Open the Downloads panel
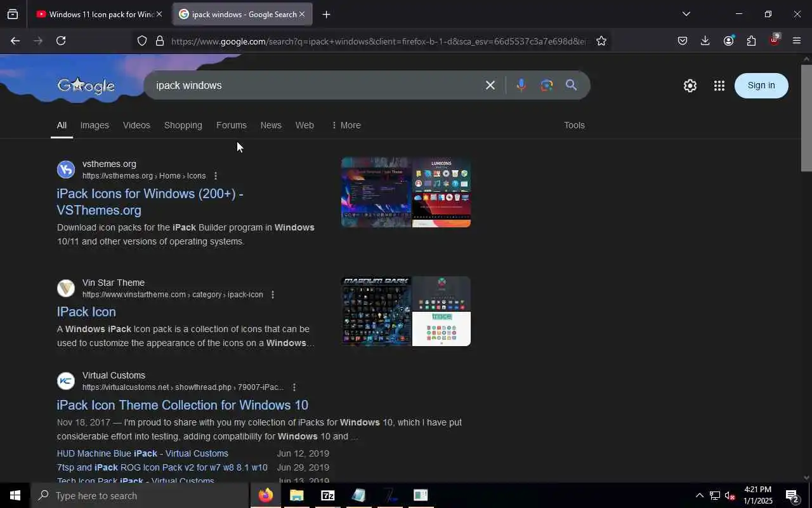 point(705,41)
